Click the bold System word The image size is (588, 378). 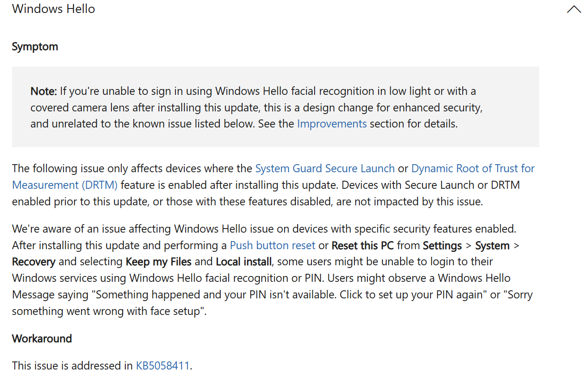(x=492, y=246)
